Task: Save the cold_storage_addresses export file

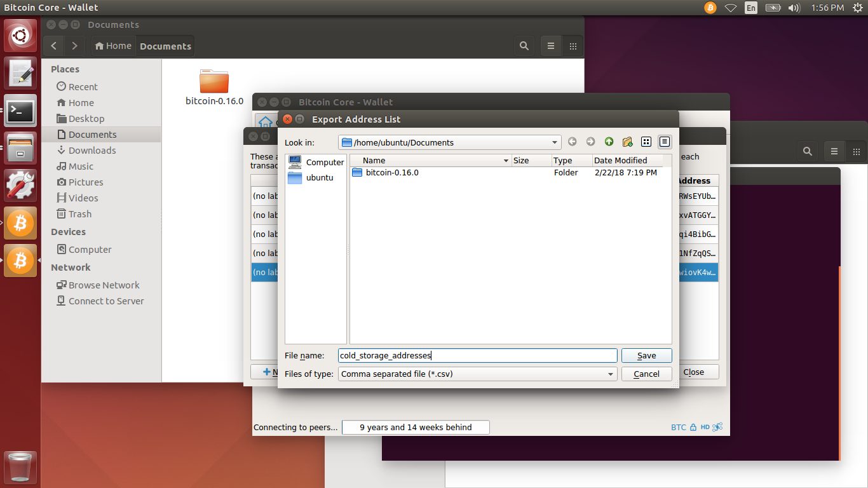Action: (x=646, y=356)
